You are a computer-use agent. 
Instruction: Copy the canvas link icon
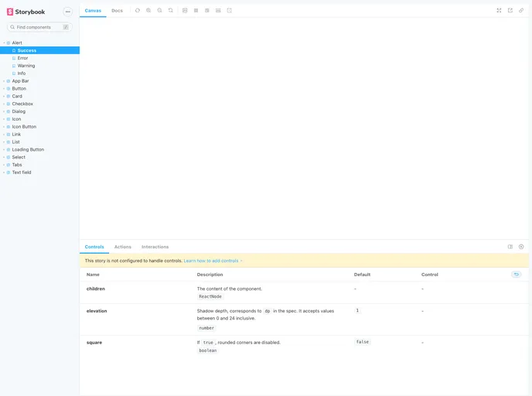click(521, 11)
